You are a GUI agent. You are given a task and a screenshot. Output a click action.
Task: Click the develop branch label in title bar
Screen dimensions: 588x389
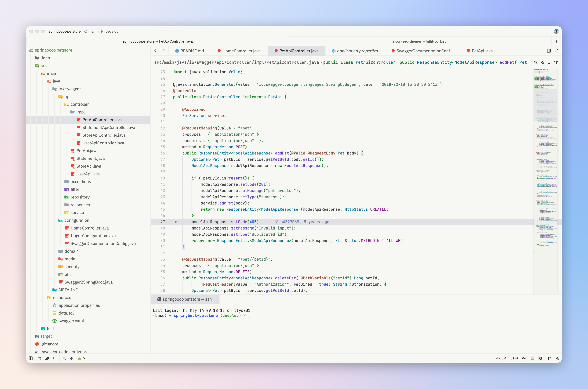click(110, 31)
